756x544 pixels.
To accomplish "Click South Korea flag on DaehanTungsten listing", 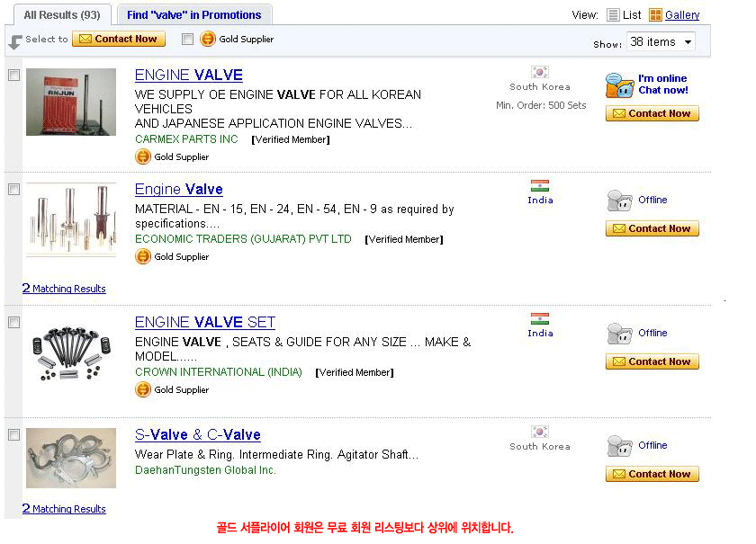I will 539,432.
